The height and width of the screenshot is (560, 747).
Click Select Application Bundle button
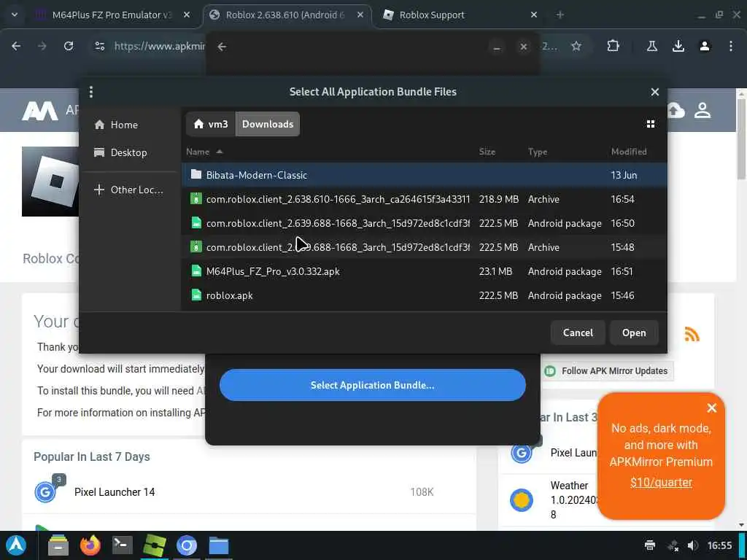tap(373, 385)
